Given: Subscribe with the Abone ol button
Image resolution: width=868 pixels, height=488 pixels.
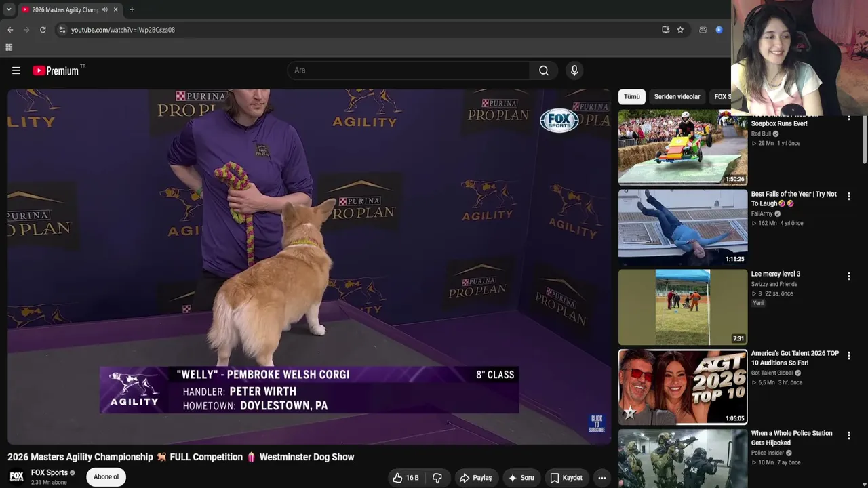Looking at the screenshot, I should pos(106,477).
